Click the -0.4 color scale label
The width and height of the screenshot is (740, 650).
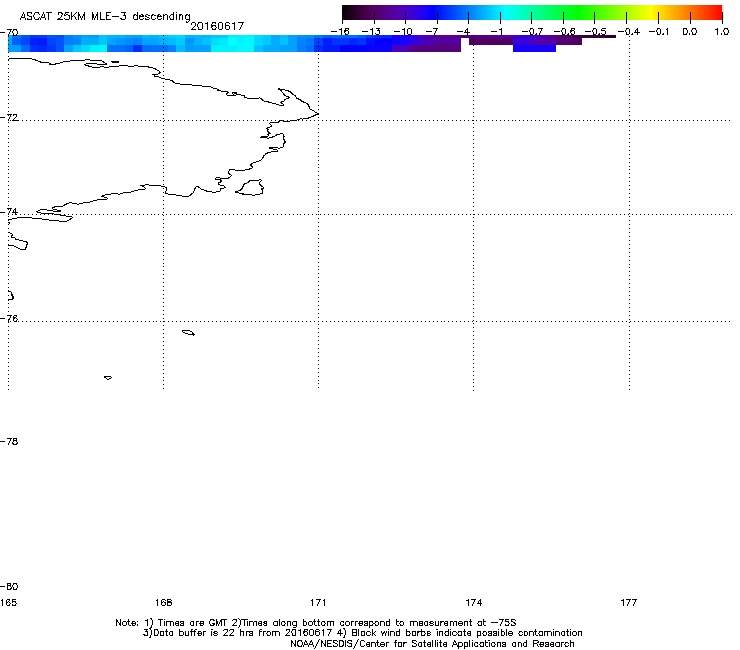coord(629,32)
